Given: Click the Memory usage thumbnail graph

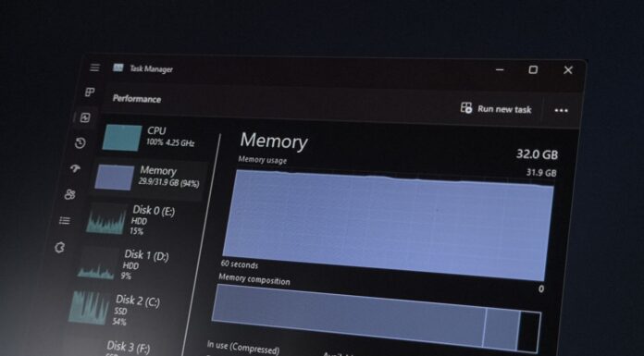Looking at the screenshot, I should point(114,178).
